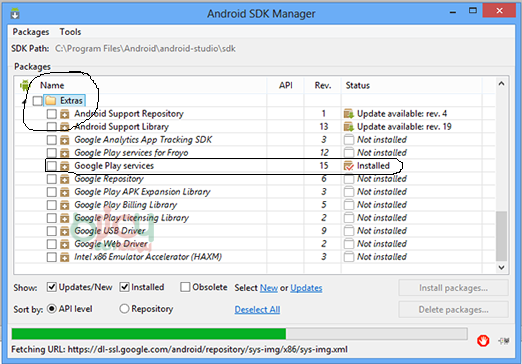The width and height of the screenshot is (522, 364).
Task: Click update-available icon for rev. 4
Action: 349,114
